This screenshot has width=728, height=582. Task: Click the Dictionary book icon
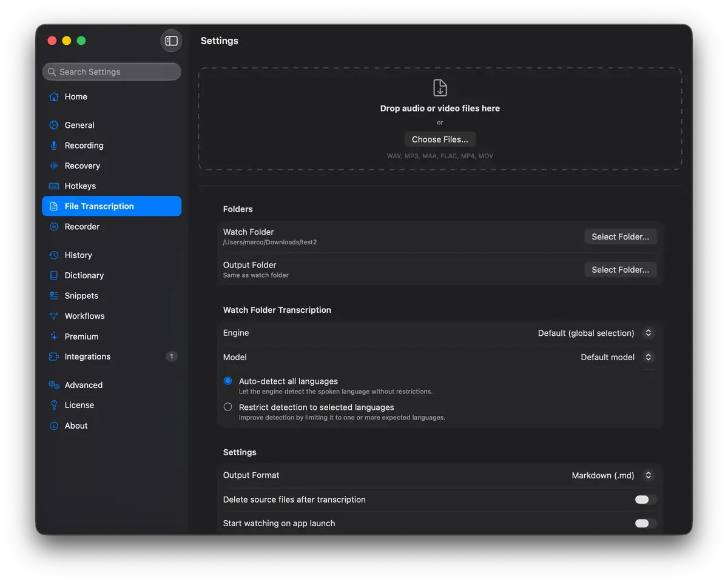pyautogui.click(x=54, y=275)
